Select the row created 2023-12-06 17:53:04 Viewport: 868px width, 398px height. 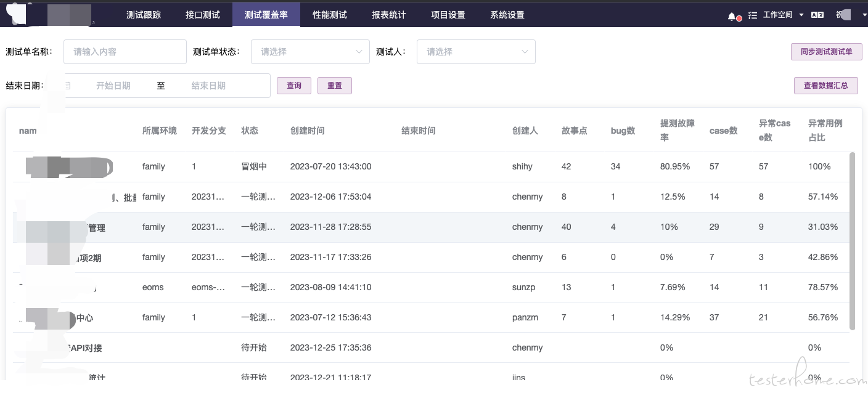pos(431,197)
